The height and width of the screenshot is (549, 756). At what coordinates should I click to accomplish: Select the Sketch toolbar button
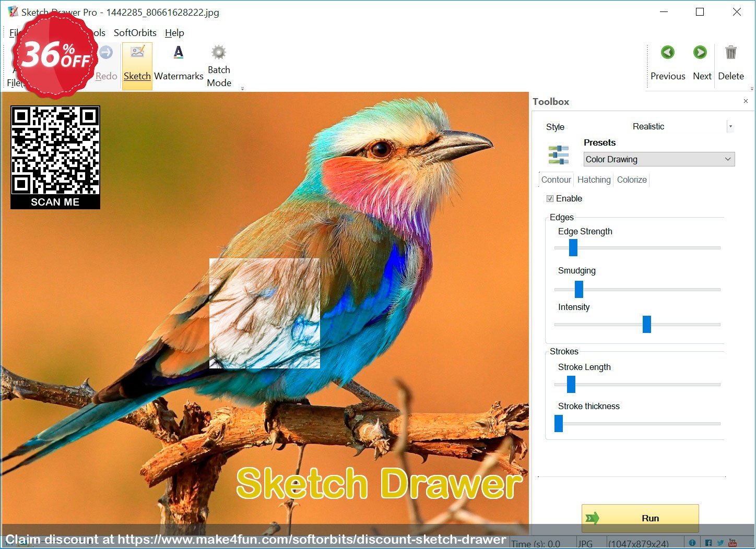(x=137, y=66)
